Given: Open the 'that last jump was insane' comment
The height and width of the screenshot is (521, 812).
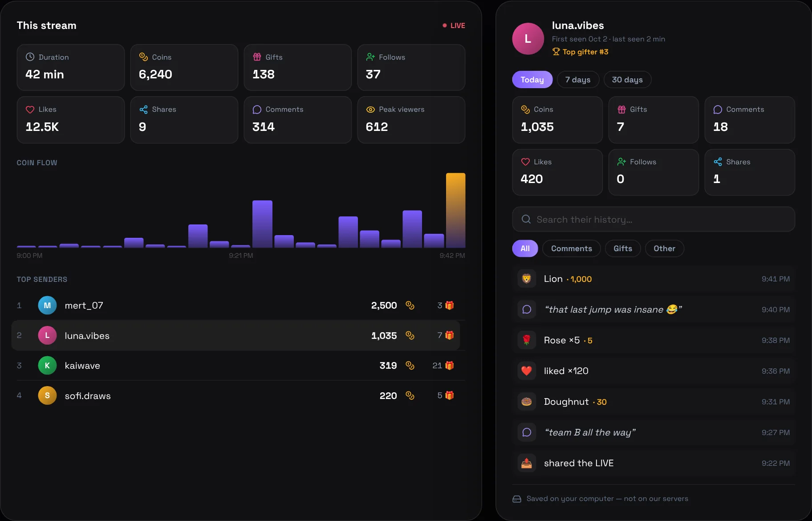Looking at the screenshot, I should pos(654,309).
